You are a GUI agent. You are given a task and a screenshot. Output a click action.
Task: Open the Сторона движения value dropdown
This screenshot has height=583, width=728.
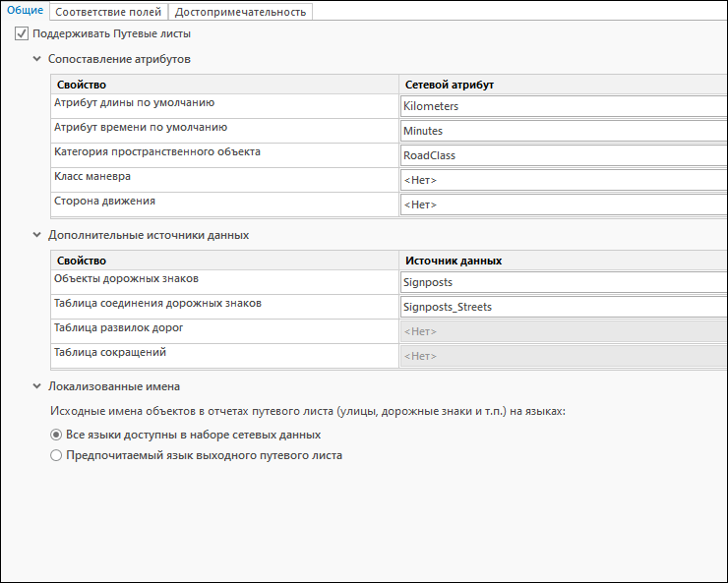click(563, 204)
